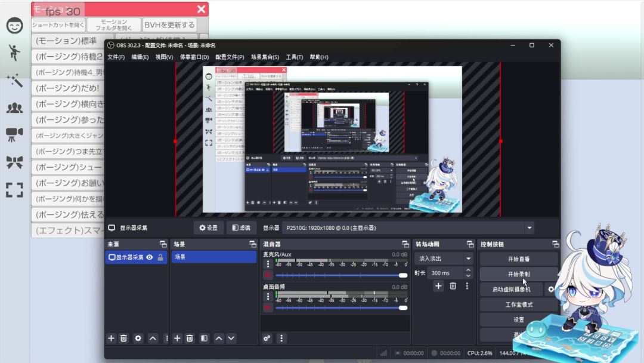Toggle fullscreen via the brackets icon

[x=14, y=190]
